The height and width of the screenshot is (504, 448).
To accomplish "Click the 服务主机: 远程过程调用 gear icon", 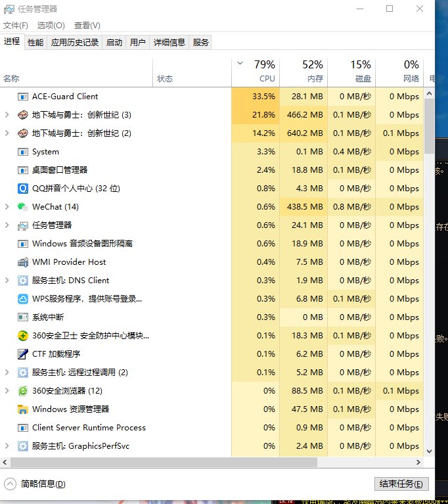I will point(23,373).
